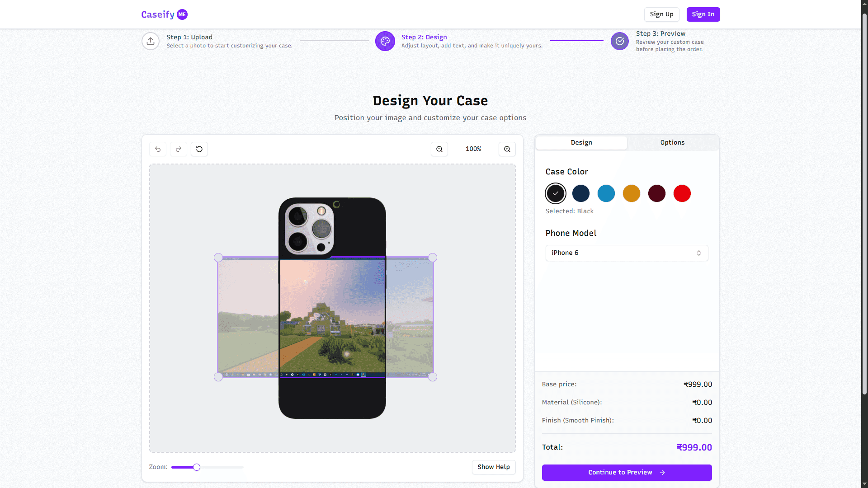Switch to the Design tab
The width and height of the screenshot is (868, 488).
(581, 142)
